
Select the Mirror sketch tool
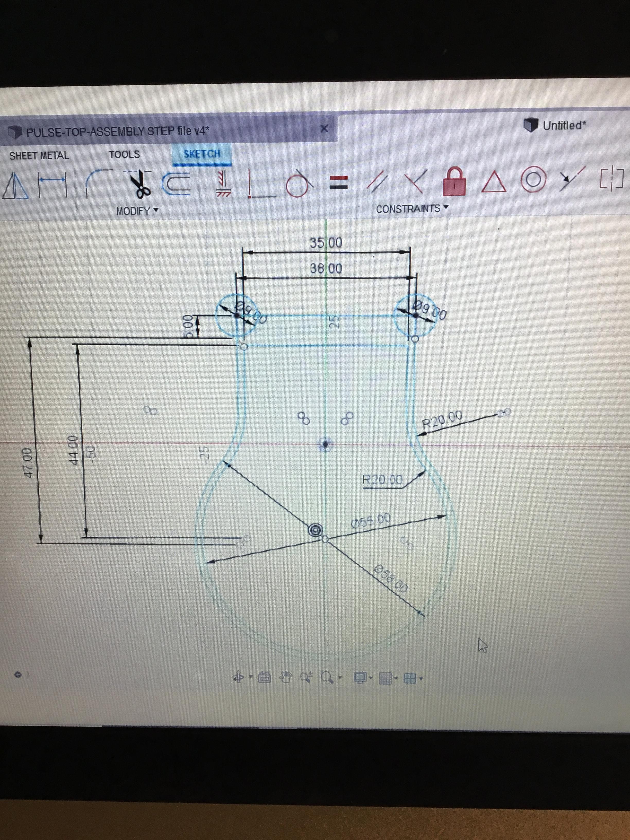(x=15, y=186)
